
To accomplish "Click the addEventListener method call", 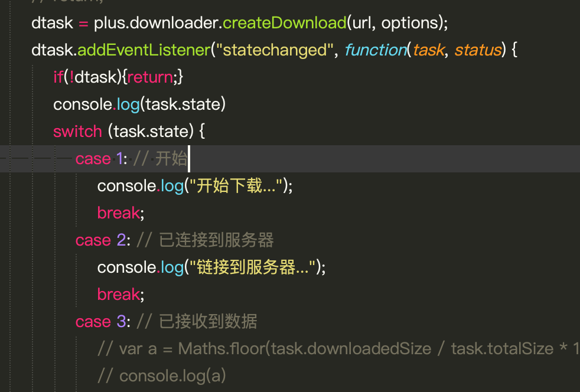I will tap(144, 50).
